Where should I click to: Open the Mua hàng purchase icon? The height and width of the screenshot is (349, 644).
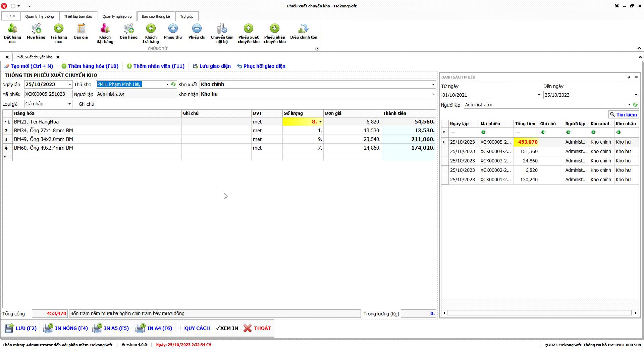point(36,32)
